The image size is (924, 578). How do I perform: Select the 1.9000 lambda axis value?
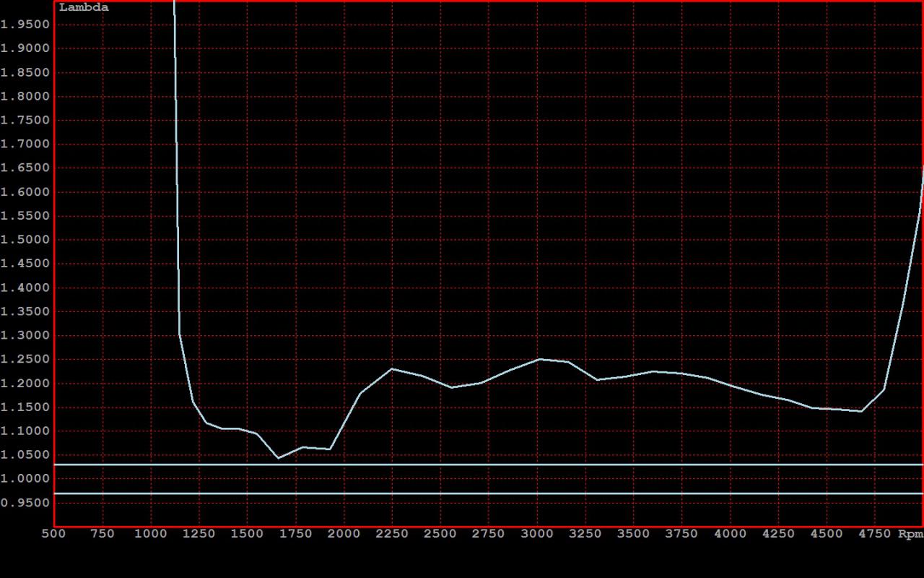[x=25, y=48]
